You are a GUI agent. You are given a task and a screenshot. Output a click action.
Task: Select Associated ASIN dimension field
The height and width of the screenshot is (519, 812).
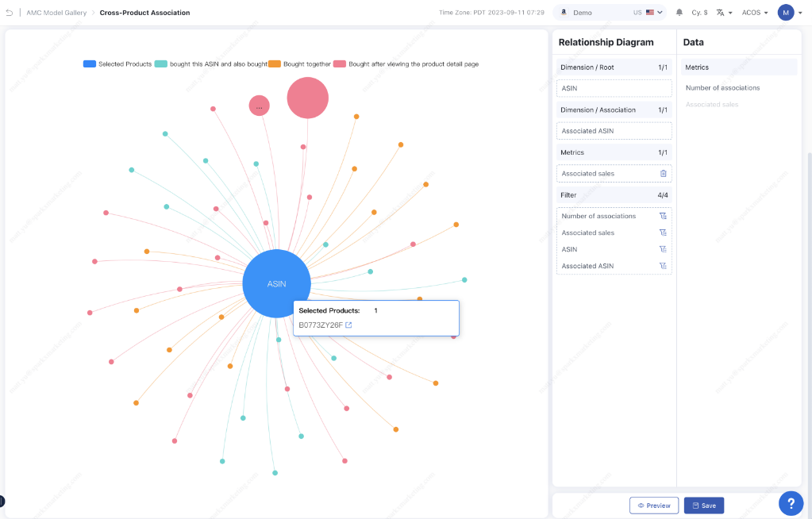[x=614, y=131]
